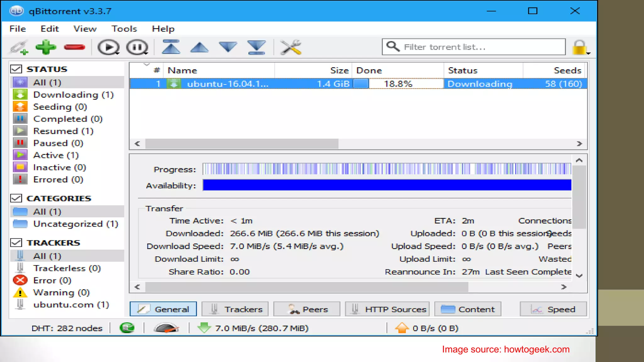The width and height of the screenshot is (644, 362).
Task: Move torrent to top of queue
Action: [171, 47]
